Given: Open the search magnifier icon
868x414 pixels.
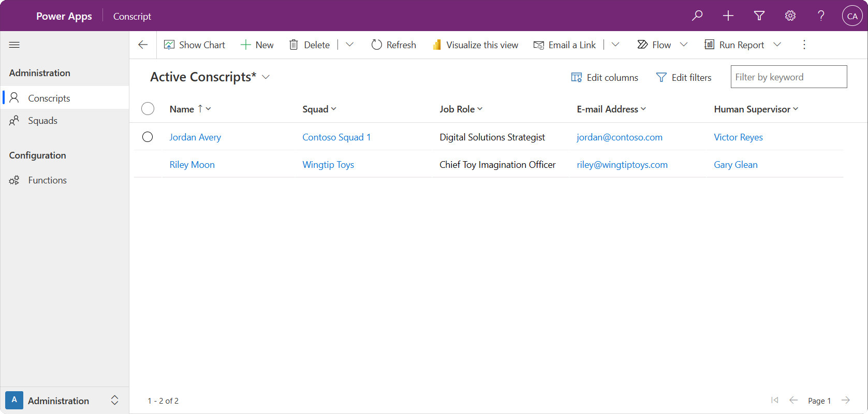Looking at the screenshot, I should tap(697, 16).
